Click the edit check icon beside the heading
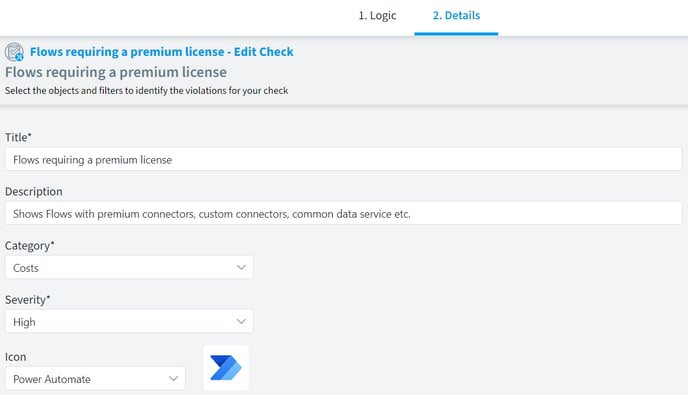688x395 pixels. point(14,52)
